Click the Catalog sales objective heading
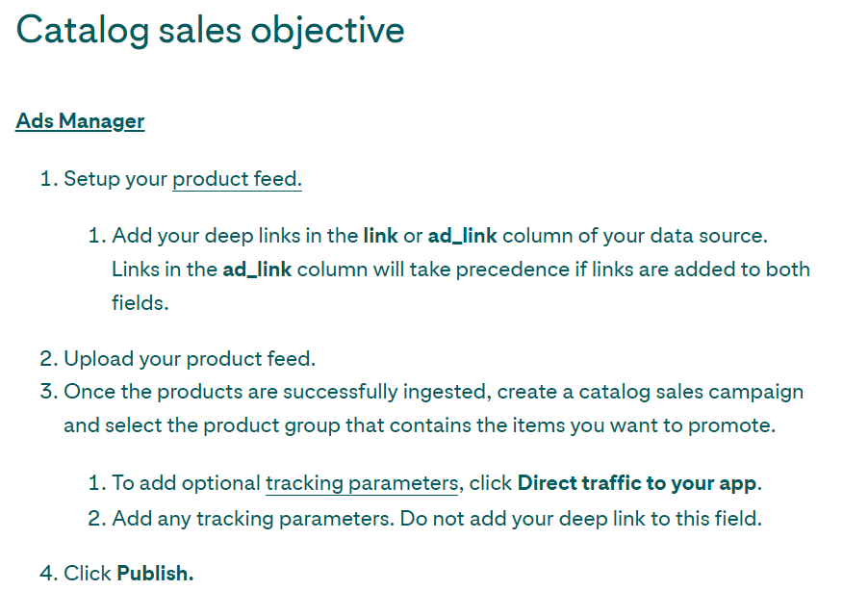This screenshot has height=591, width=868. [211, 31]
